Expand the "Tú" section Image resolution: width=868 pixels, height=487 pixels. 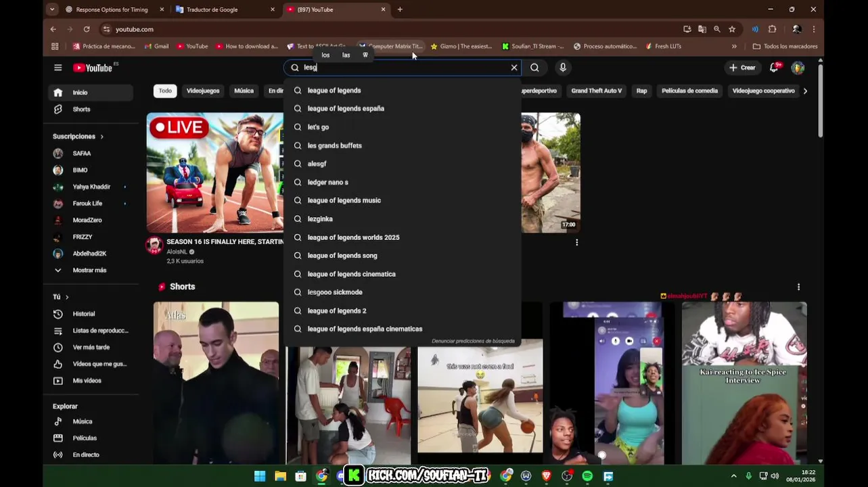[61, 297]
